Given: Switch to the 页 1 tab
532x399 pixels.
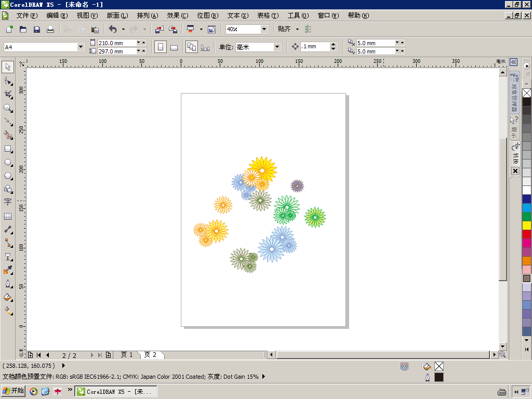Looking at the screenshot, I should point(127,354).
